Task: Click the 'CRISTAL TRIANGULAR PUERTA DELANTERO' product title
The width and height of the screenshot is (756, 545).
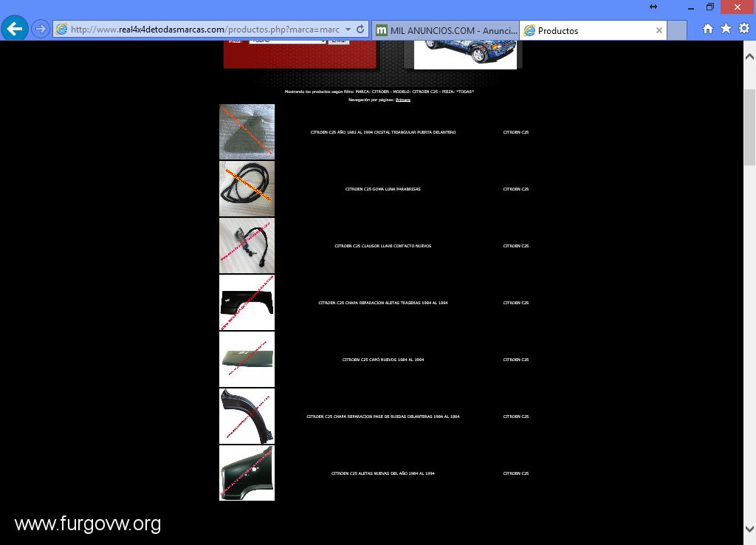Action: pos(383,132)
